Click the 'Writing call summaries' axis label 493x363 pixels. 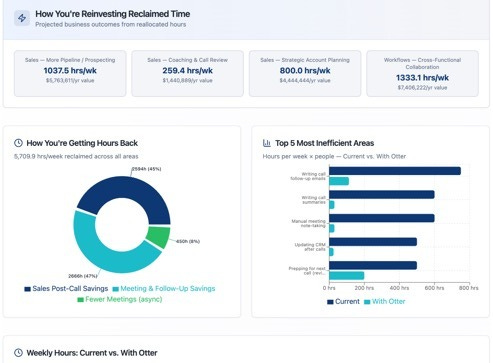click(x=314, y=200)
